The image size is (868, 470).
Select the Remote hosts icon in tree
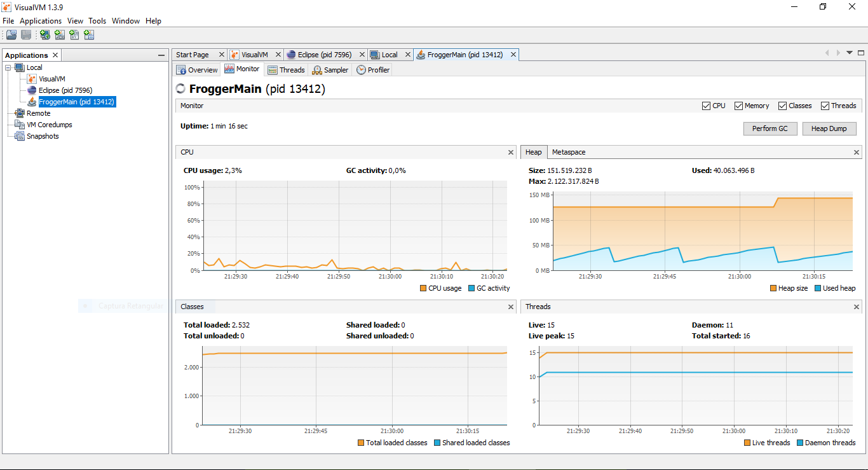[20, 113]
